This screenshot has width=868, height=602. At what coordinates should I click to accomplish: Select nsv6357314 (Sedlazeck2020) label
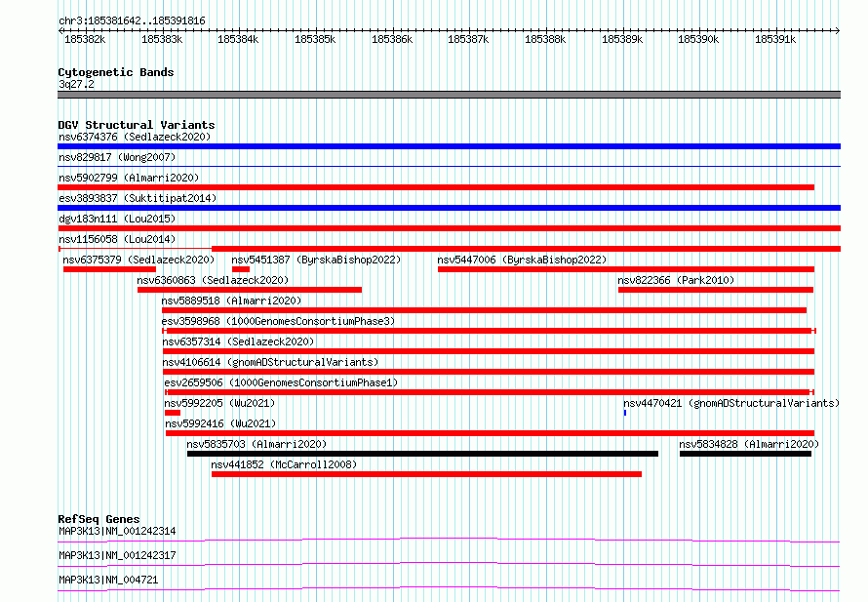pyautogui.click(x=238, y=341)
